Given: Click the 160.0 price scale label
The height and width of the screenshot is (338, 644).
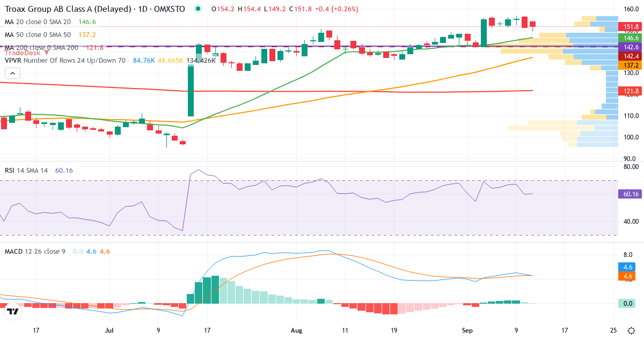Looking at the screenshot, I should pos(631,9).
